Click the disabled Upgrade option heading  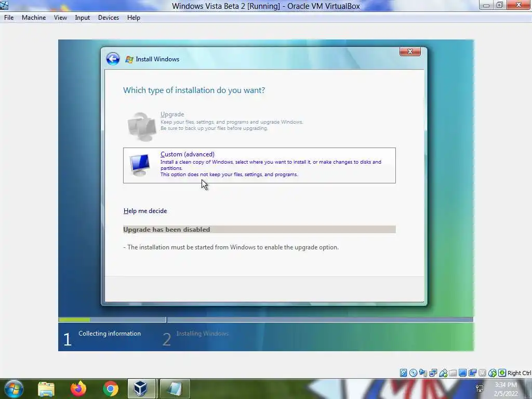click(x=172, y=114)
